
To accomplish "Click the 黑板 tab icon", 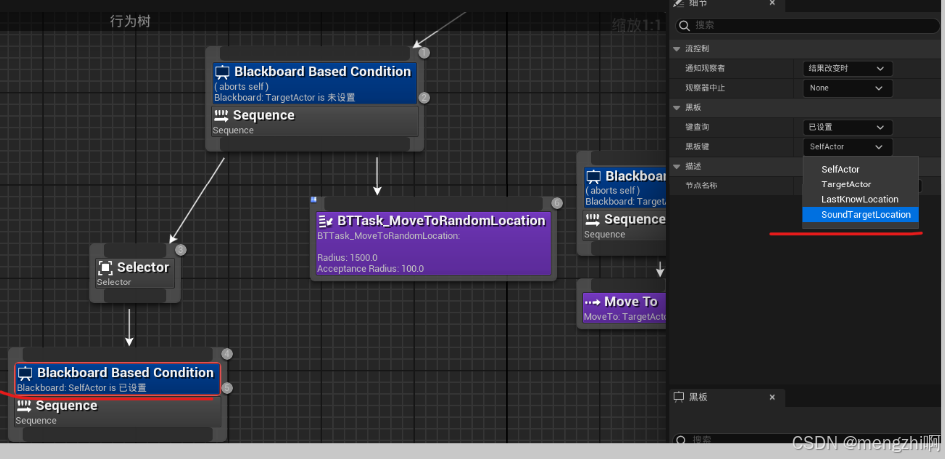I will click(x=679, y=397).
